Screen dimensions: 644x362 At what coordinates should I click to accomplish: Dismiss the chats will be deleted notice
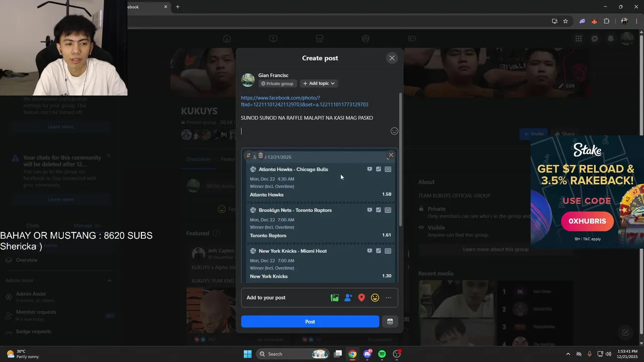(109, 156)
